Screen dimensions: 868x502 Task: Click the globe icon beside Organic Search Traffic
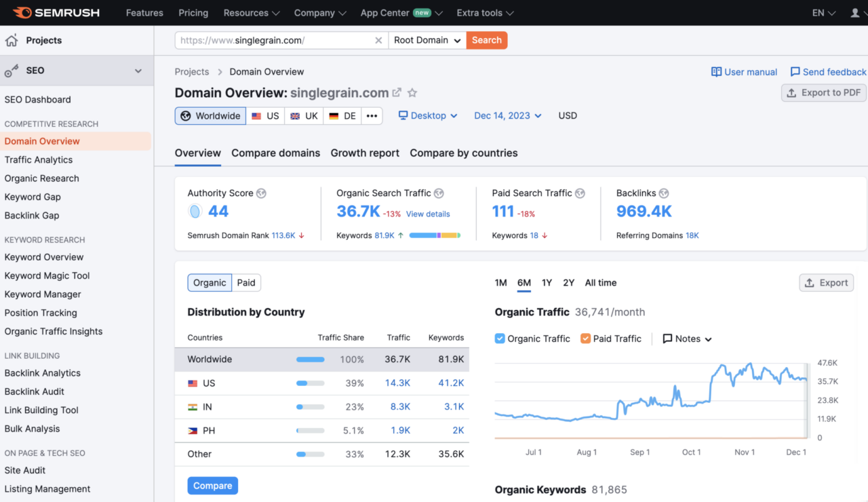(x=439, y=193)
